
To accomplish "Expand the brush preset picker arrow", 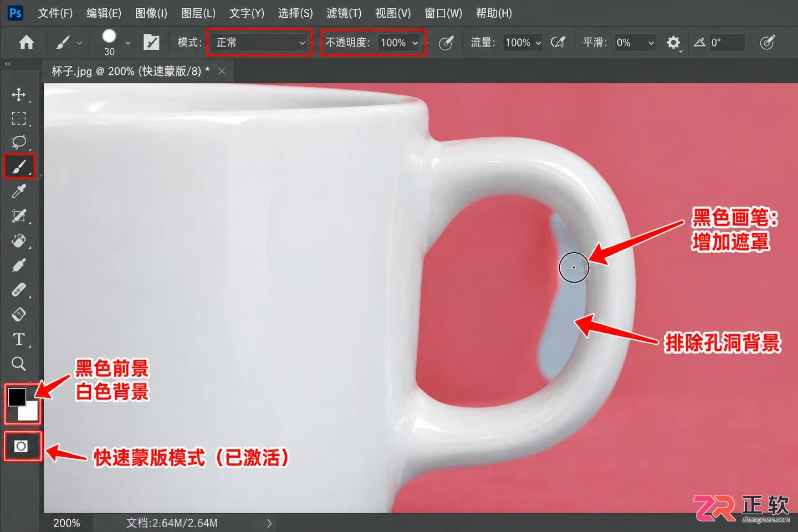I will (x=128, y=43).
